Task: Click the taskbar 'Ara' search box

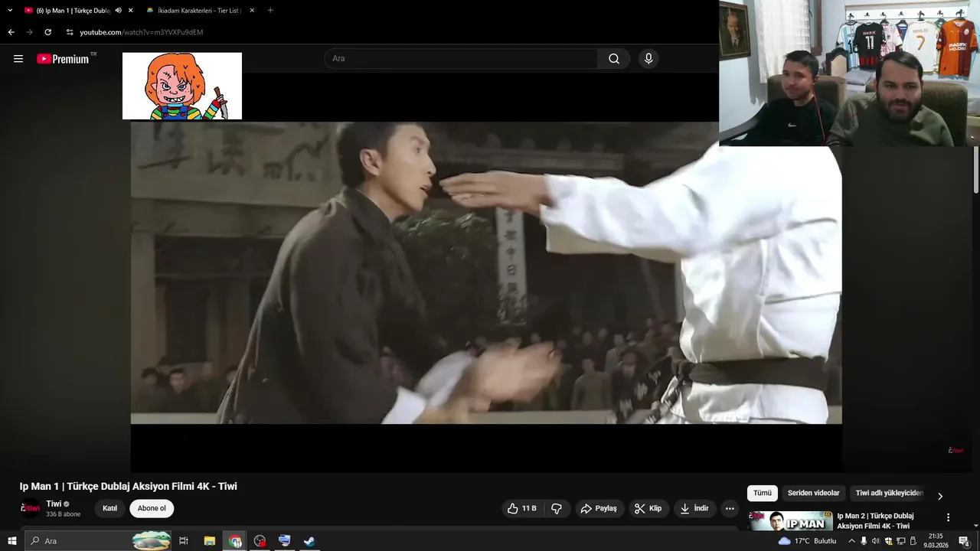Action: pos(100,541)
